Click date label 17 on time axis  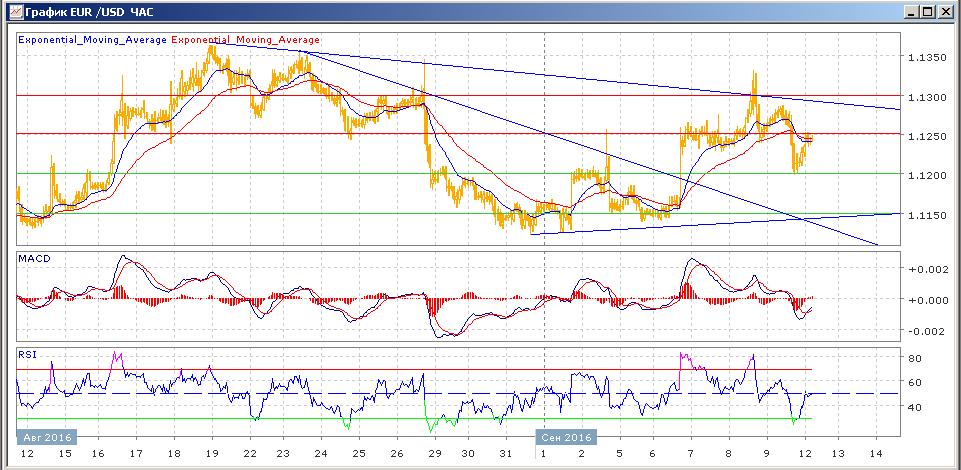[135, 454]
